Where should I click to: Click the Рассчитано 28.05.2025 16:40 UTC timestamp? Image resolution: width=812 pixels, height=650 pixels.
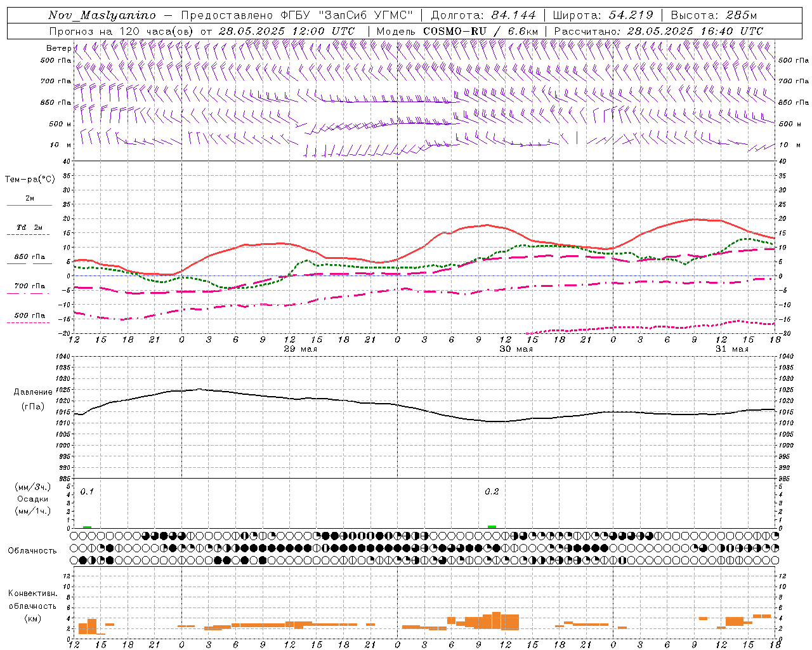[658, 31]
